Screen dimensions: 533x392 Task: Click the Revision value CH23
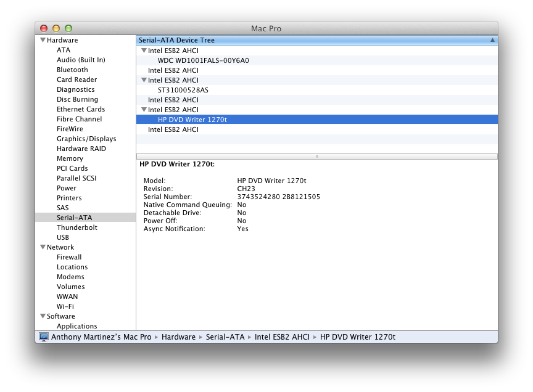[x=246, y=189]
